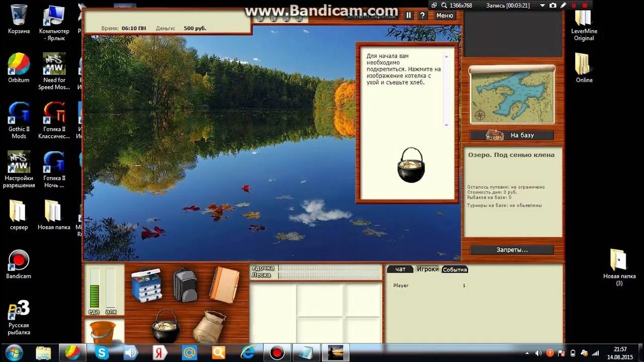The height and width of the screenshot is (362, 644).
Task: Open the burlap bait sack
Action: tap(209, 327)
